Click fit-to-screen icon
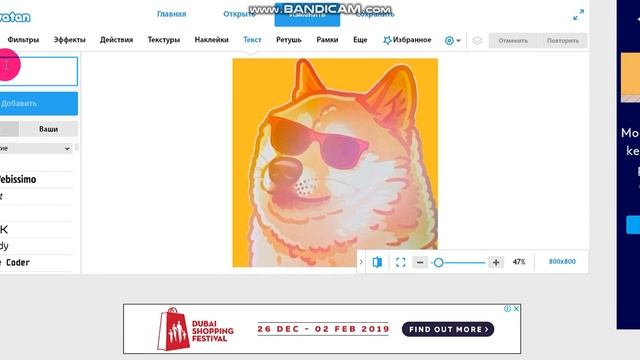640x360 pixels. pyautogui.click(x=401, y=262)
